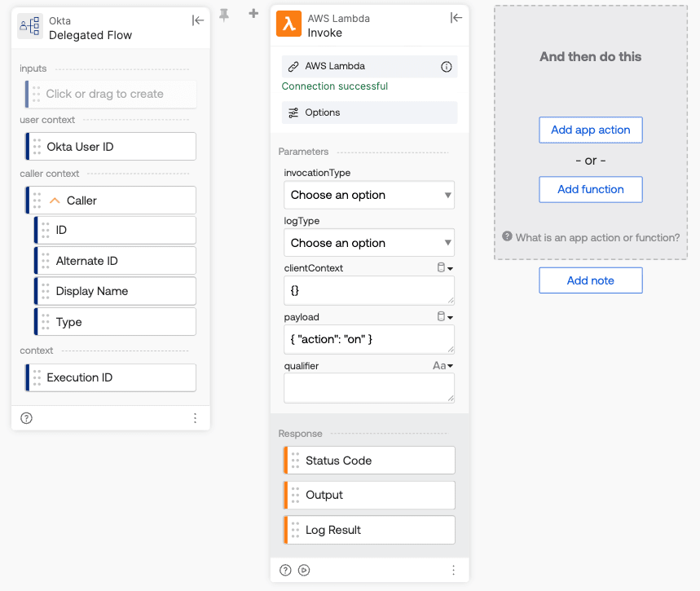Grab drag handle of Type field
Screen dimensions: 700x591
point(46,322)
